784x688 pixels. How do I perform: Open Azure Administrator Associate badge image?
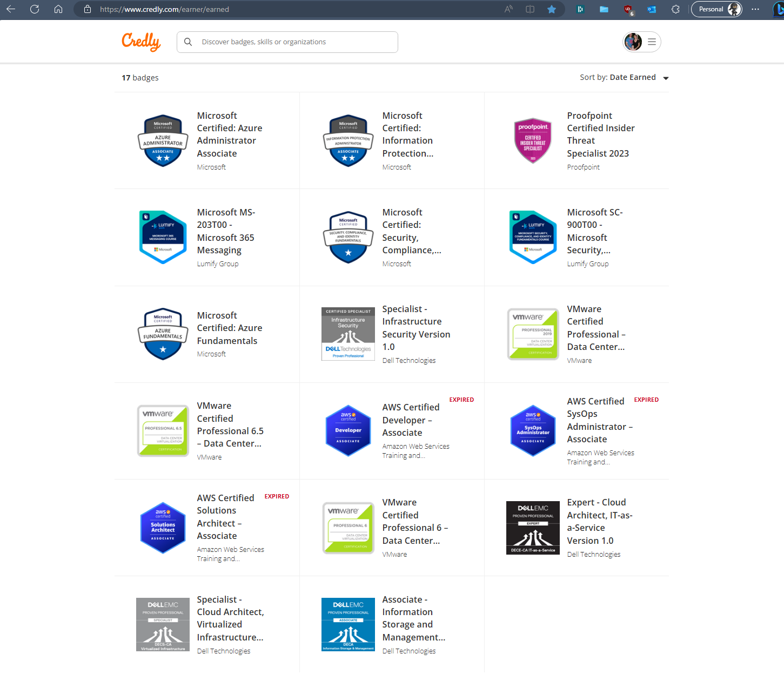click(x=163, y=140)
